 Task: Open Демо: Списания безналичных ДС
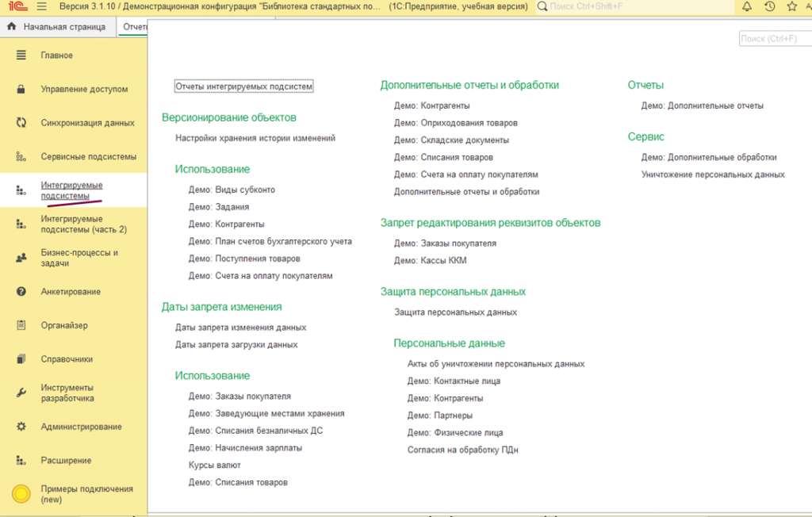pos(255,431)
